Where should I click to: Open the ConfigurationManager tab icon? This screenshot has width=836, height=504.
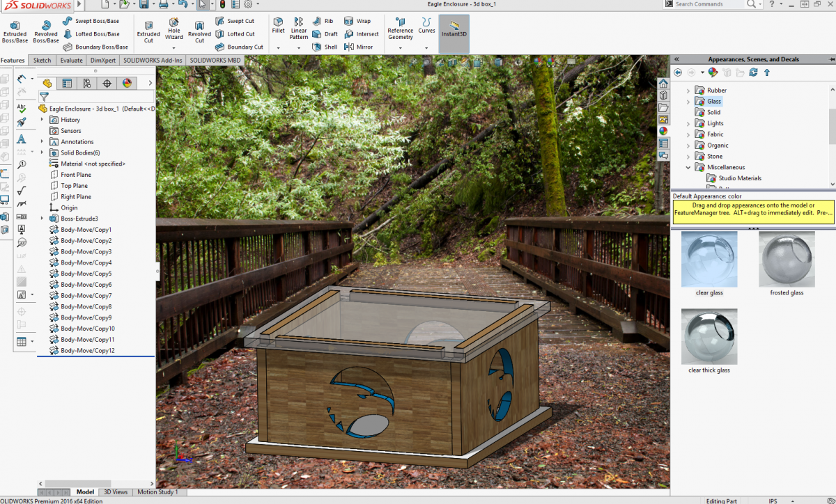pyautogui.click(x=86, y=84)
